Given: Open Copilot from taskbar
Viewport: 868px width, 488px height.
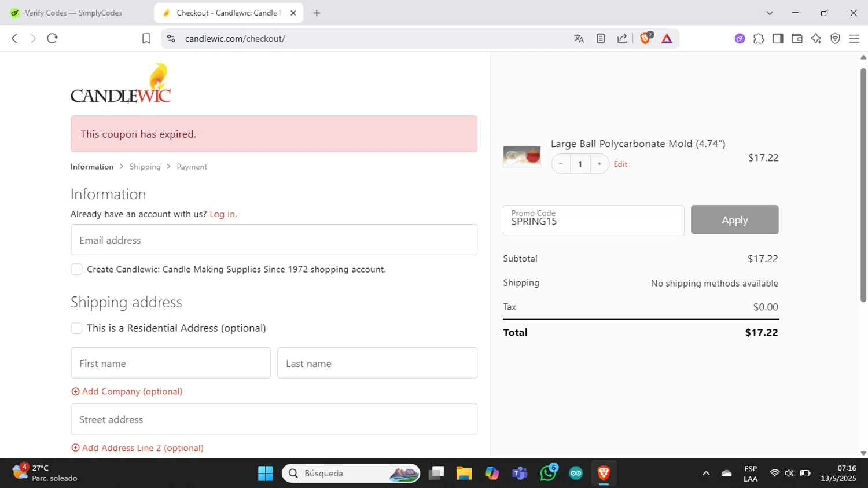Looking at the screenshot, I should tap(492, 474).
